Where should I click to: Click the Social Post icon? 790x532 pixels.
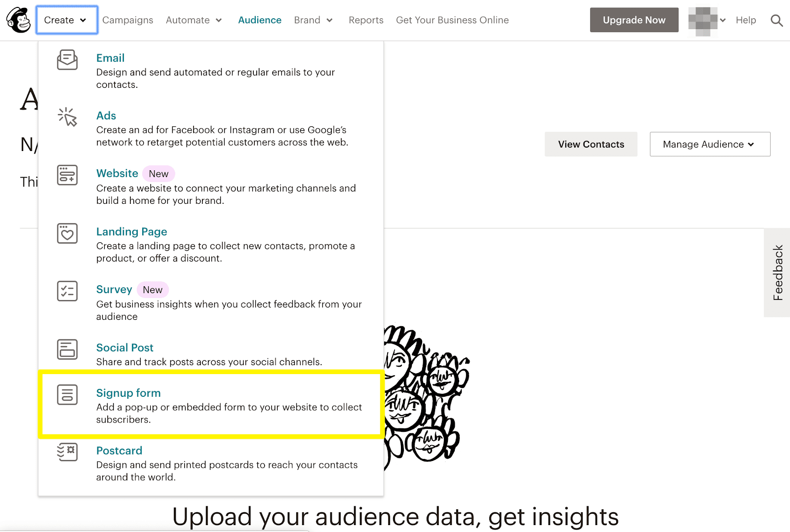coord(67,349)
